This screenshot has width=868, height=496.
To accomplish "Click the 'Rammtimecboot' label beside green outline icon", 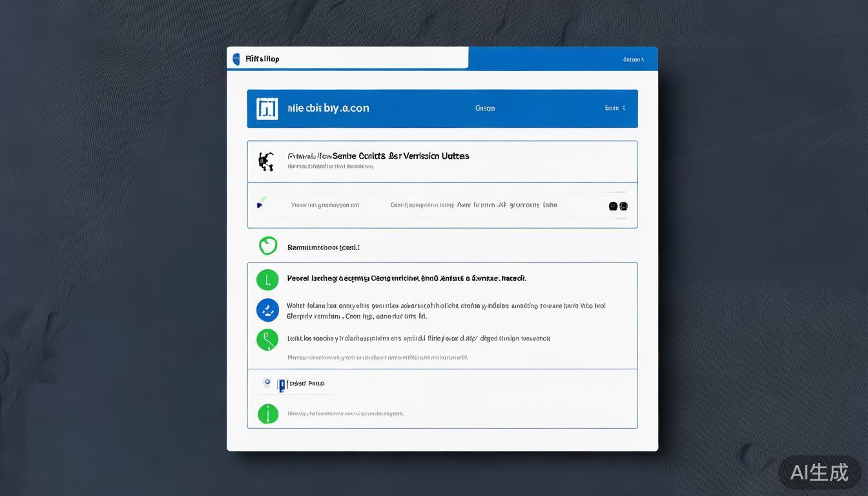I will [x=323, y=247].
